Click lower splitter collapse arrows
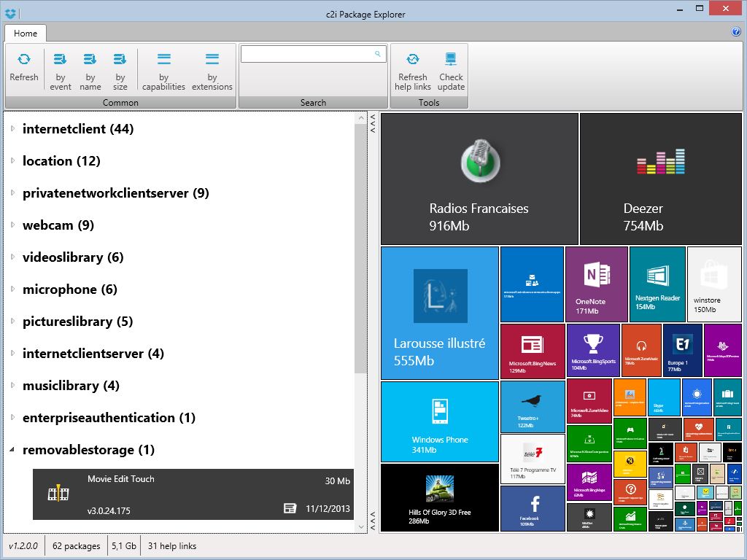This screenshot has width=747, height=560. [373, 521]
